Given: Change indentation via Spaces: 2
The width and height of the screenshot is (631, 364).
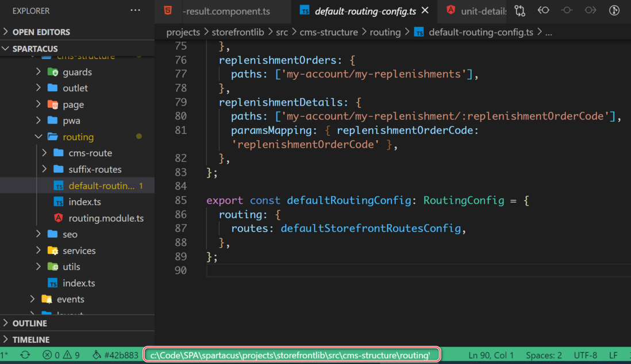Looking at the screenshot, I should point(544,355).
